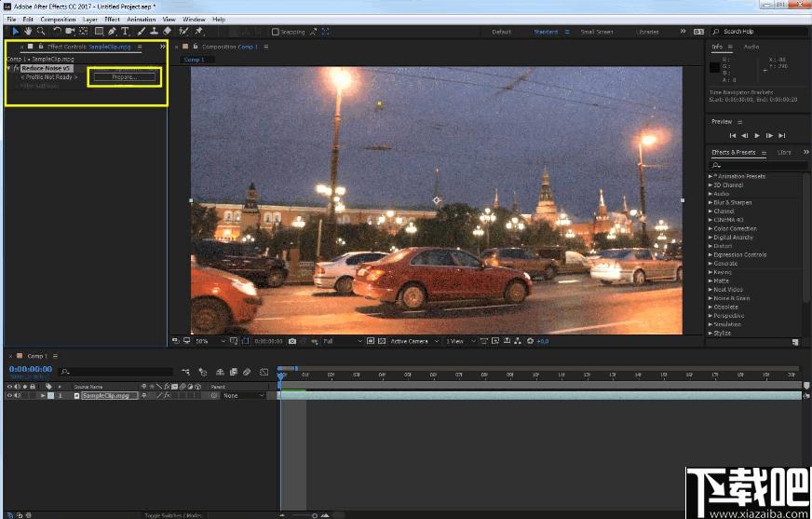Open the 50% magnification dropdown

210,341
